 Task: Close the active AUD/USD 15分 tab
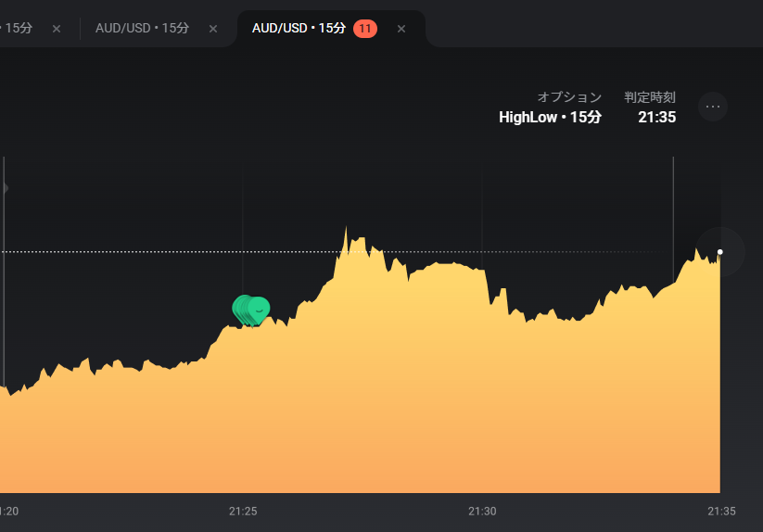click(401, 29)
